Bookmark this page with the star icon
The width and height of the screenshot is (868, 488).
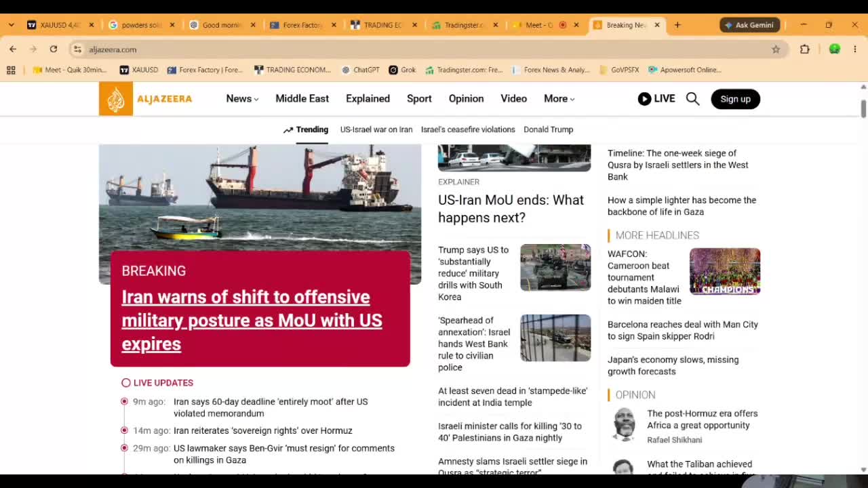(776, 49)
